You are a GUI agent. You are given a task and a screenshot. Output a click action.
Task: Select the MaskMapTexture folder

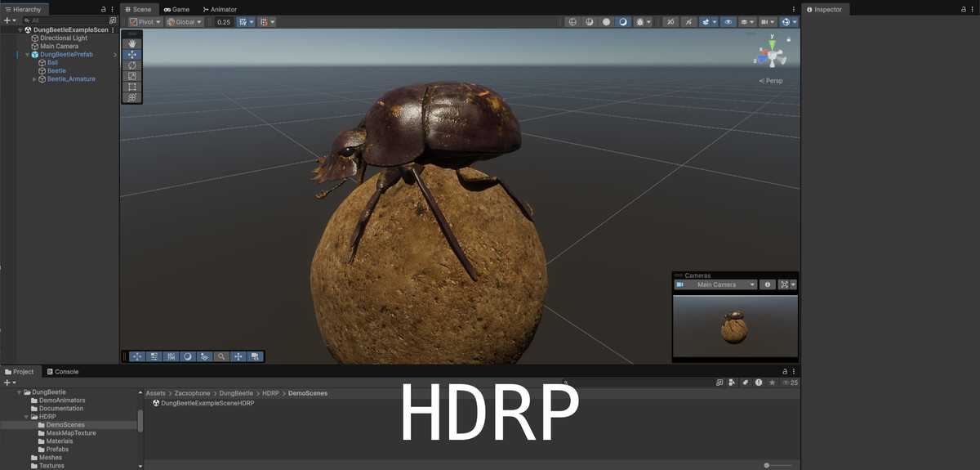click(x=71, y=433)
